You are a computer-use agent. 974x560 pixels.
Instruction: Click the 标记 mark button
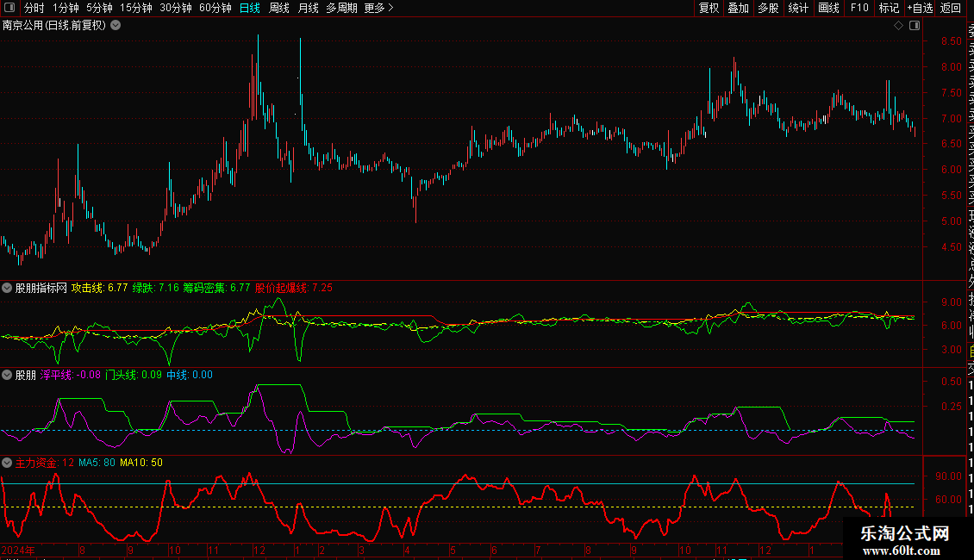pyautogui.click(x=889, y=8)
